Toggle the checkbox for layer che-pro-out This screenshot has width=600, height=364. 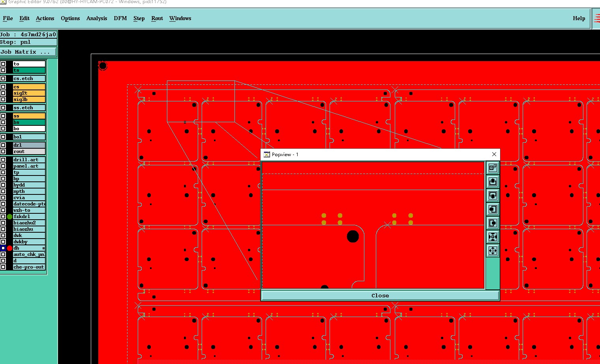click(x=3, y=267)
